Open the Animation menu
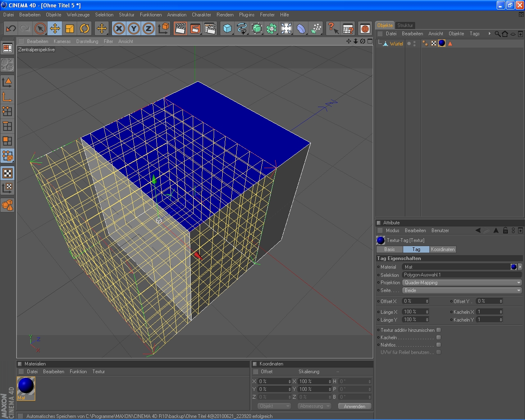The width and height of the screenshot is (525, 420). (176, 15)
